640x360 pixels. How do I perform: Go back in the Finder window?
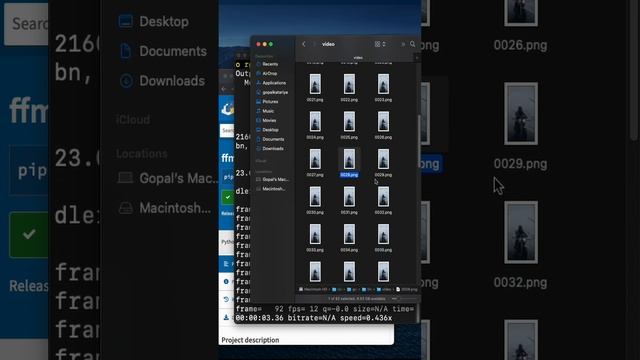(x=304, y=44)
